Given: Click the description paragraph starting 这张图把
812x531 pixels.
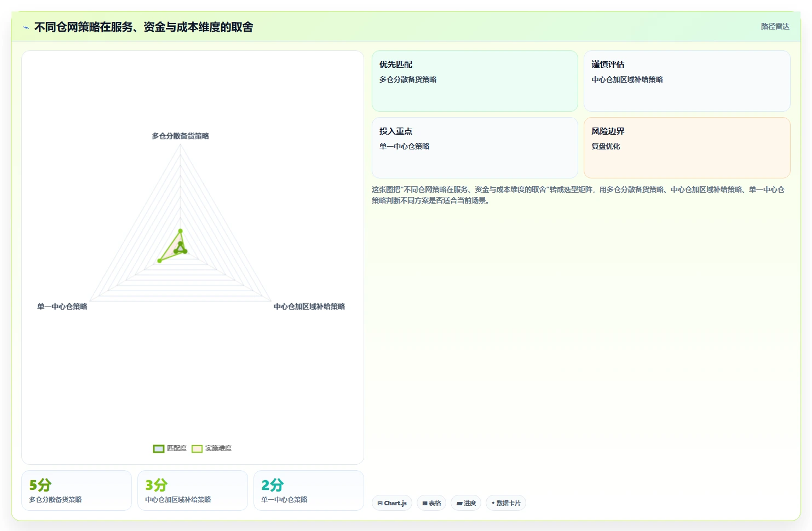Looking at the screenshot, I should pos(578,195).
